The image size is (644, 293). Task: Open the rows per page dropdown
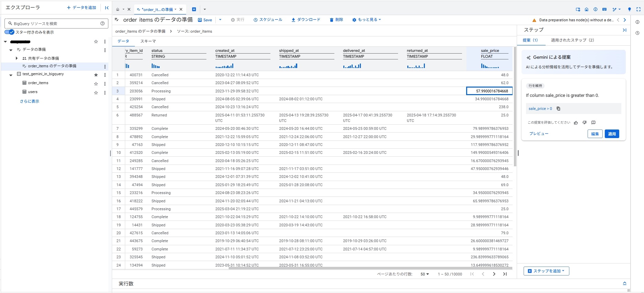tap(425, 274)
